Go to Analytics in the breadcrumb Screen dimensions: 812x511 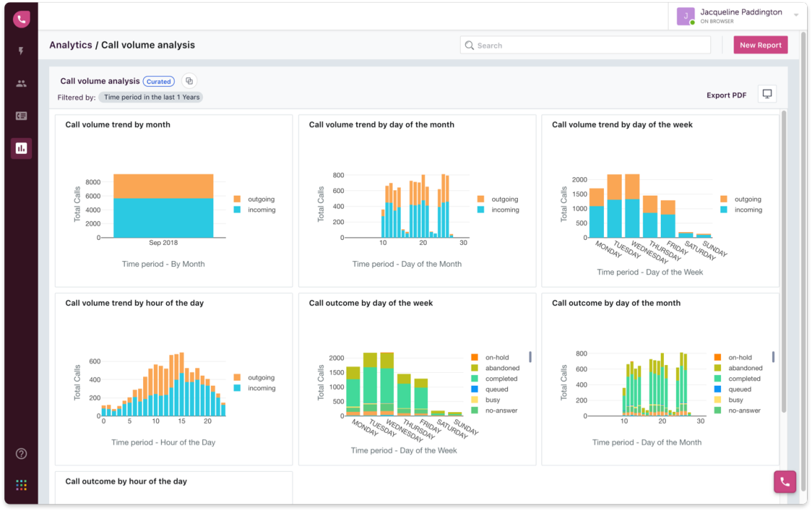pyautogui.click(x=71, y=44)
